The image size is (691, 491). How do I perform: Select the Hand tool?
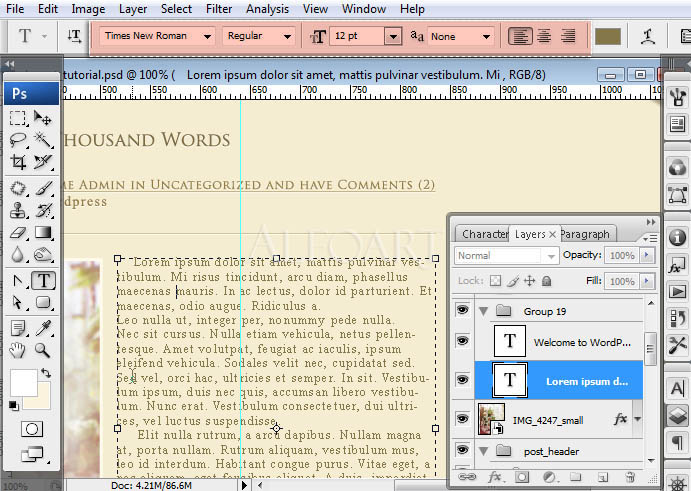point(18,350)
